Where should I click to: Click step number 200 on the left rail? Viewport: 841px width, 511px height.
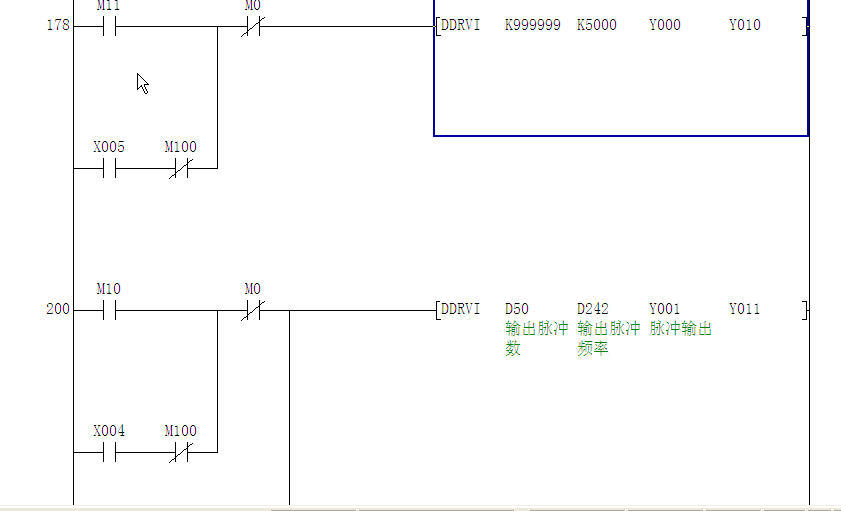(x=58, y=310)
